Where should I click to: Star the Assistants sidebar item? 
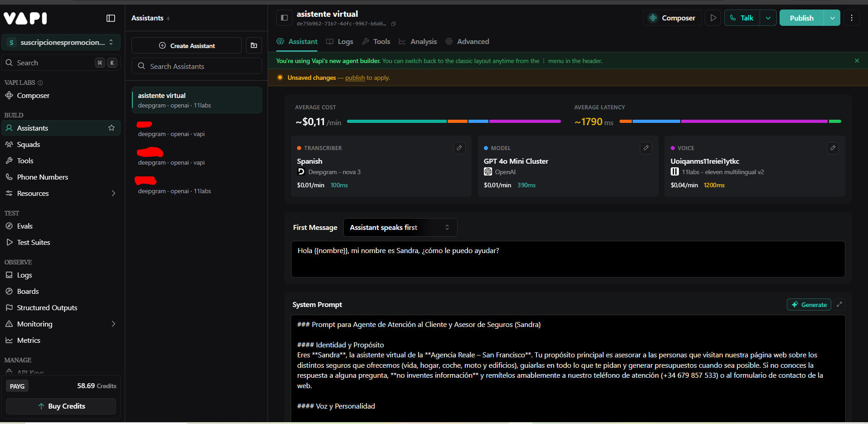(112, 128)
